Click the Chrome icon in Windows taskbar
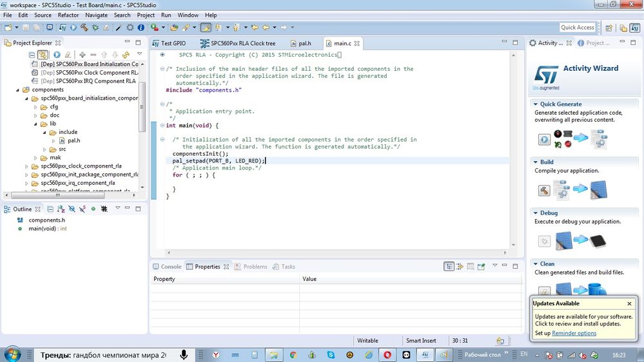The height and width of the screenshot is (362, 644). tap(293, 355)
